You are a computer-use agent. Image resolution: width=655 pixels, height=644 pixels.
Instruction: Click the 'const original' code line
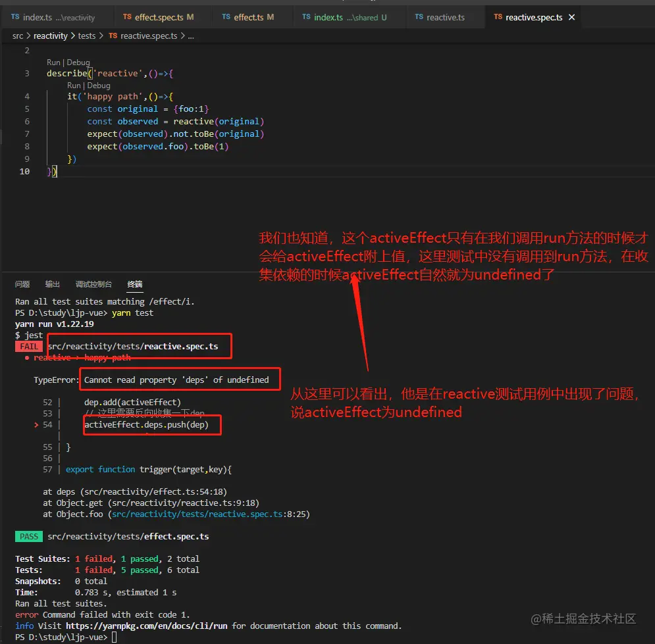148,109
